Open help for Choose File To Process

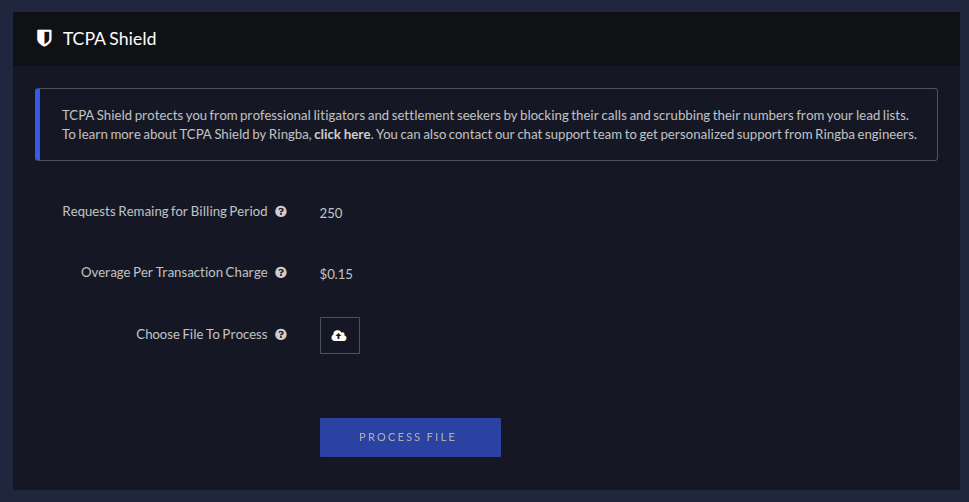(281, 334)
